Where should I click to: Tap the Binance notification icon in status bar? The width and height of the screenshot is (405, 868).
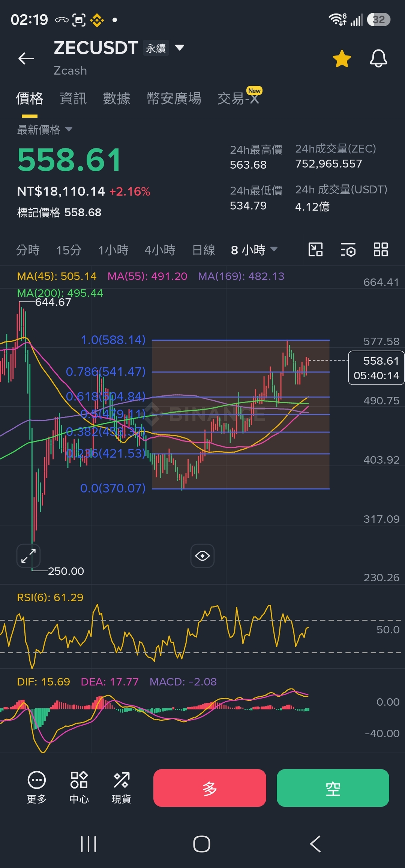[97, 20]
